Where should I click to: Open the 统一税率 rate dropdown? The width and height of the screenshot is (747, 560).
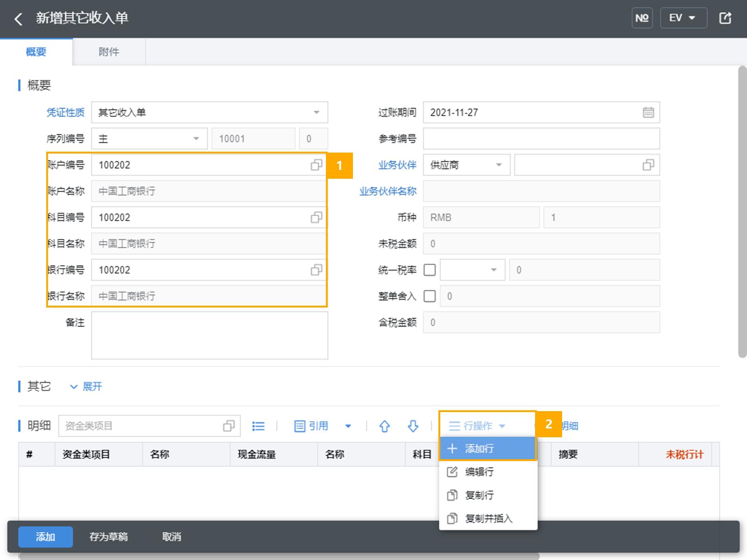click(472, 270)
